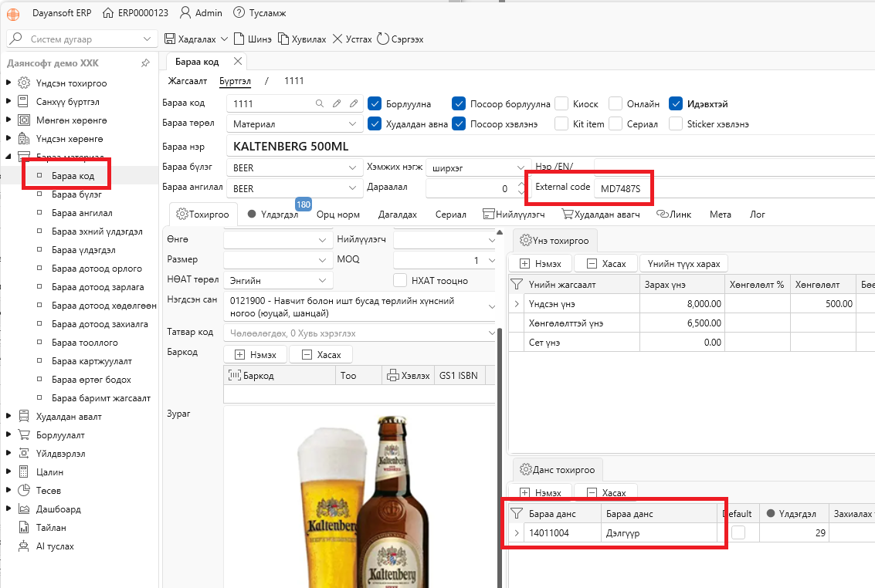Toggle Посоор хэвлэнэ checkbox
The image size is (875, 588).
(x=459, y=123)
